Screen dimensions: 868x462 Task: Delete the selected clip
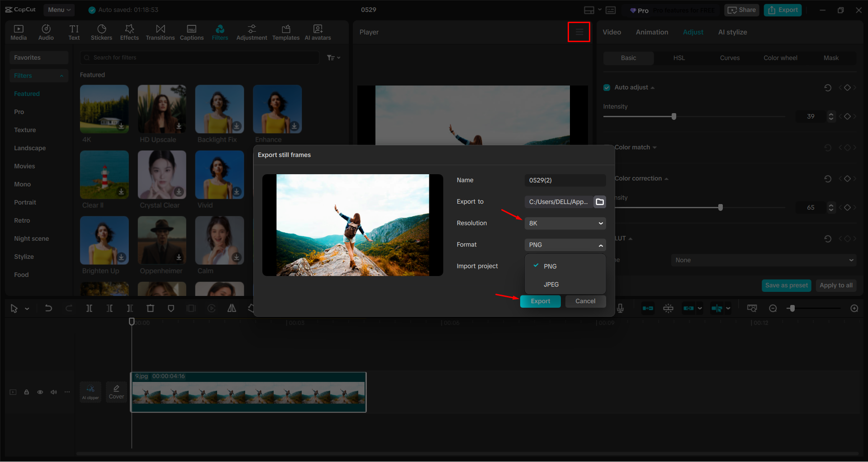click(151, 308)
